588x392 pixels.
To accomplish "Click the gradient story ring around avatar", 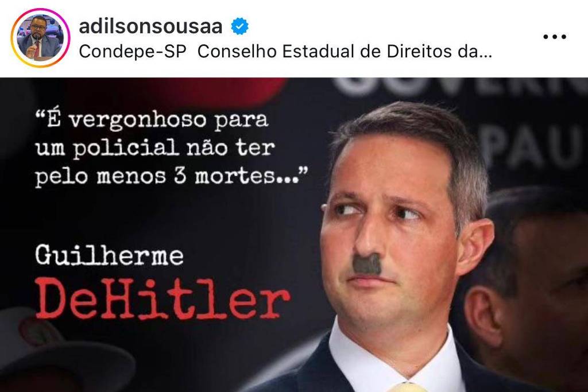I will [x=40, y=37].
